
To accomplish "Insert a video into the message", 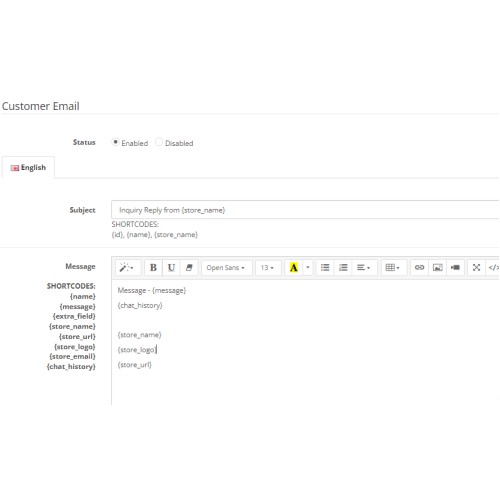I will tap(455, 268).
